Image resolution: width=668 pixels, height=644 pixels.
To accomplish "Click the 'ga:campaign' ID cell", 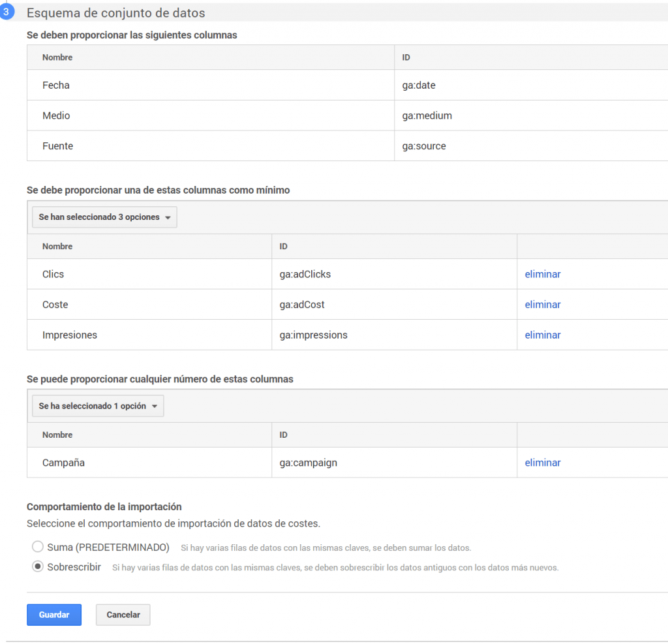I will [394, 463].
